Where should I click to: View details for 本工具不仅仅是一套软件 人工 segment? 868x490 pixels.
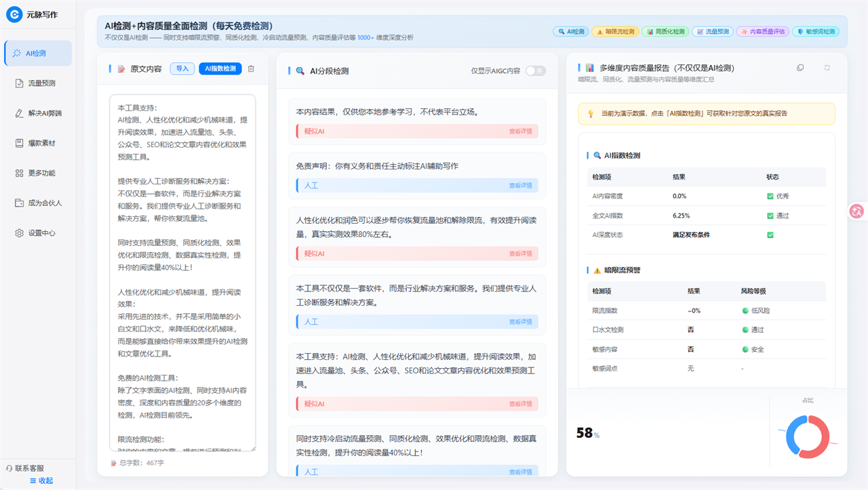pyautogui.click(x=520, y=321)
